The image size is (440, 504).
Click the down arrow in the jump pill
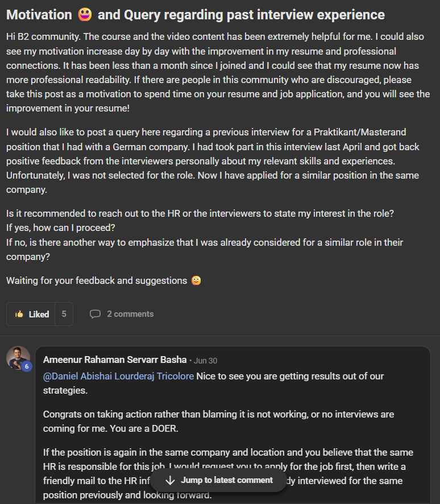pyautogui.click(x=170, y=481)
